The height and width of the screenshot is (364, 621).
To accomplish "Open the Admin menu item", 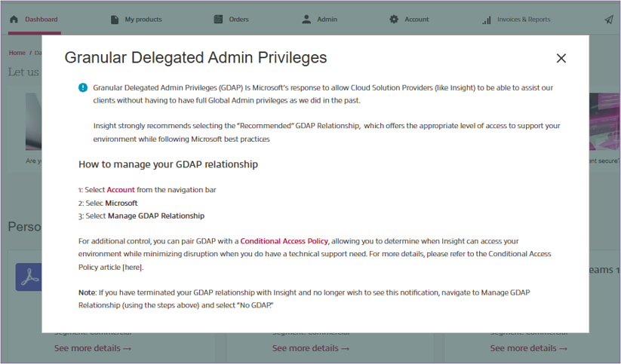I will coord(327,20).
